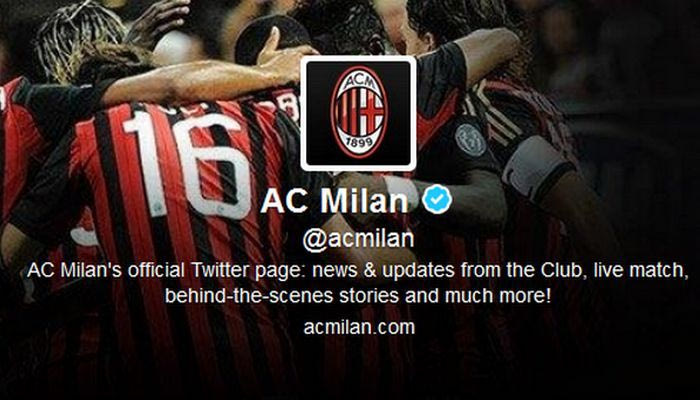Click the ACM letters atop the crest
This screenshot has width=700, height=400.
pyautogui.click(x=358, y=79)
